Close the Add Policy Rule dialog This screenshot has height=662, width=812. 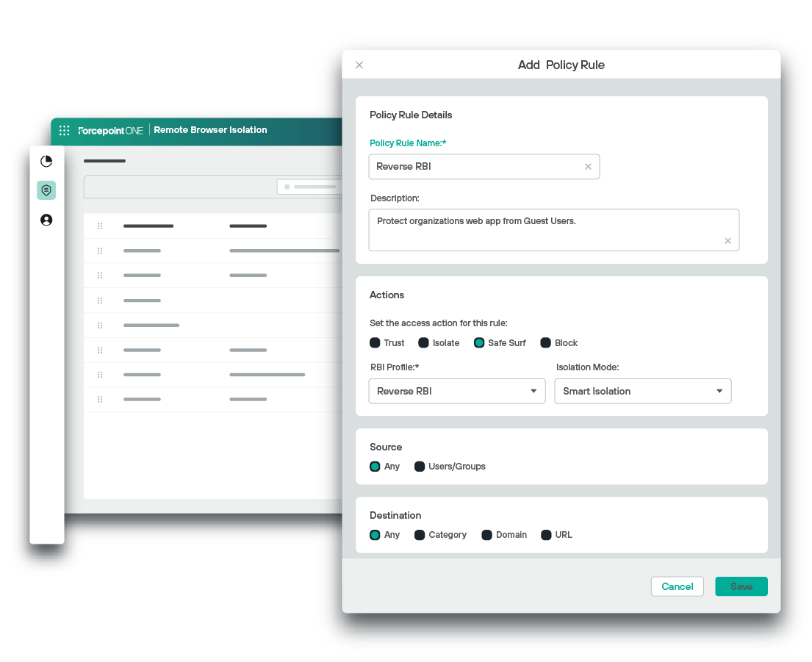point(359,65)
